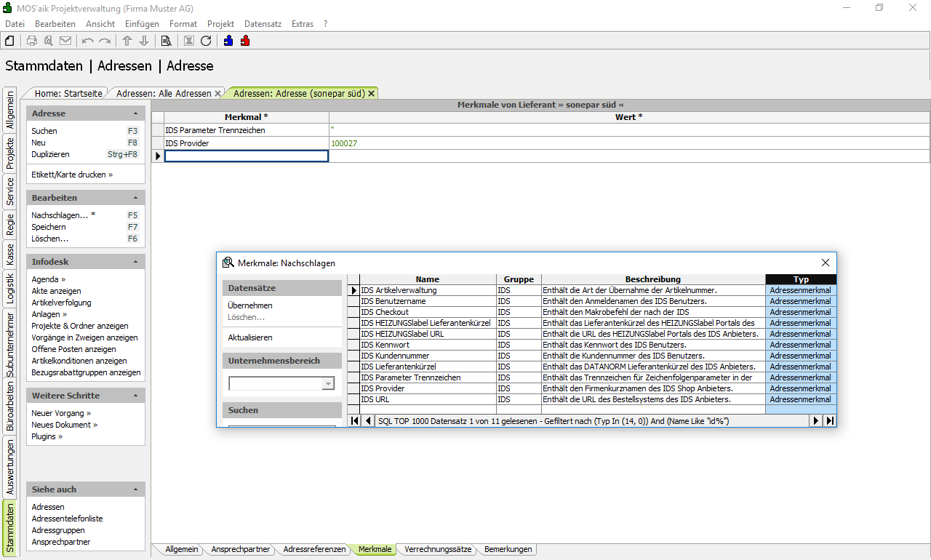Viewport: 931px width, 560px height.
Task: Click the blue puzzle piece plugin icon
Action: point(228,41)
